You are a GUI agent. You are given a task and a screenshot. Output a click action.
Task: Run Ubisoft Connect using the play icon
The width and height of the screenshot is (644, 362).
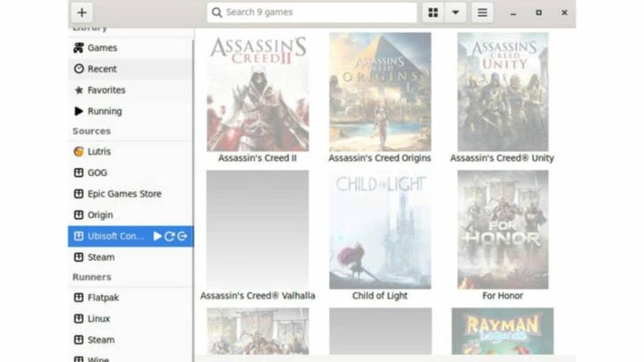tap(157, 236)
